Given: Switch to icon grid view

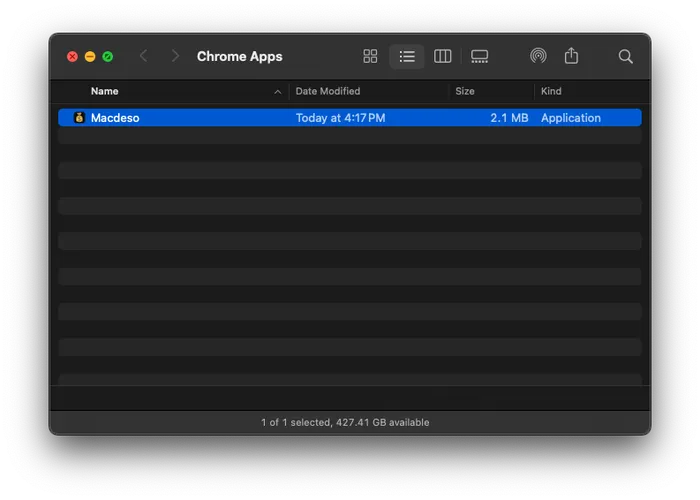Looking at the screenshot, I should 370,56.
